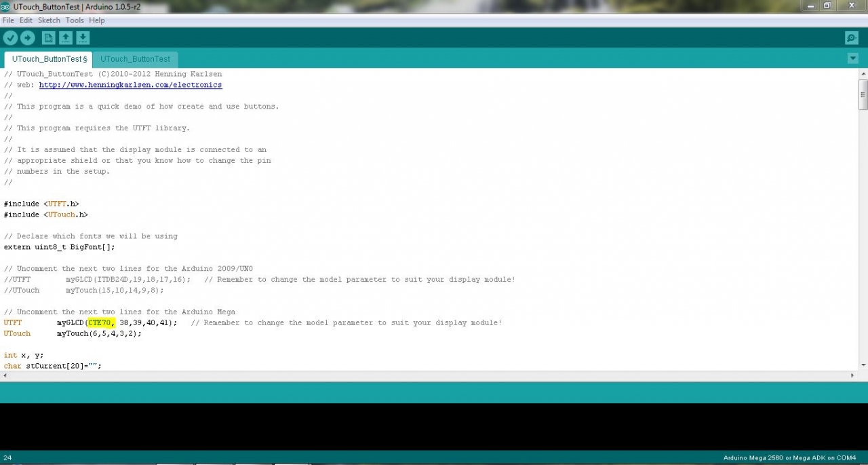This screenshot has height=465, width=868.
Task: Click the Verify sketch checkmark icon
Action: coord(10,38)
